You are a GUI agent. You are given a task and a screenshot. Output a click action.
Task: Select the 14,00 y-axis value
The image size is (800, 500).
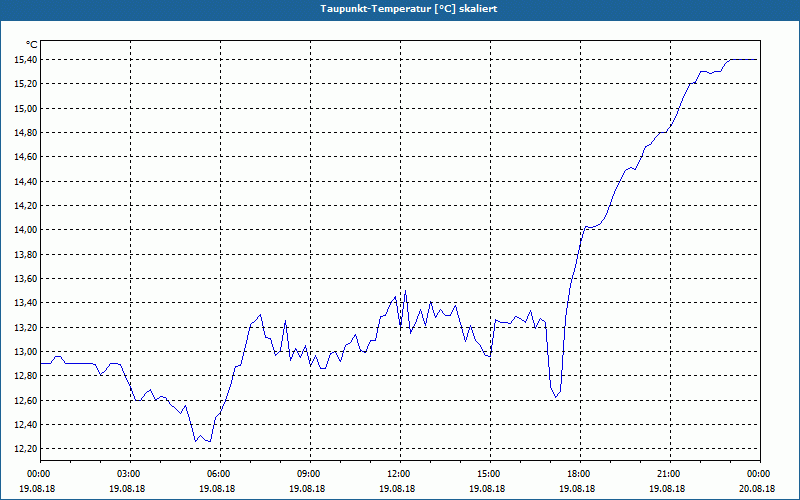point(26,230)
